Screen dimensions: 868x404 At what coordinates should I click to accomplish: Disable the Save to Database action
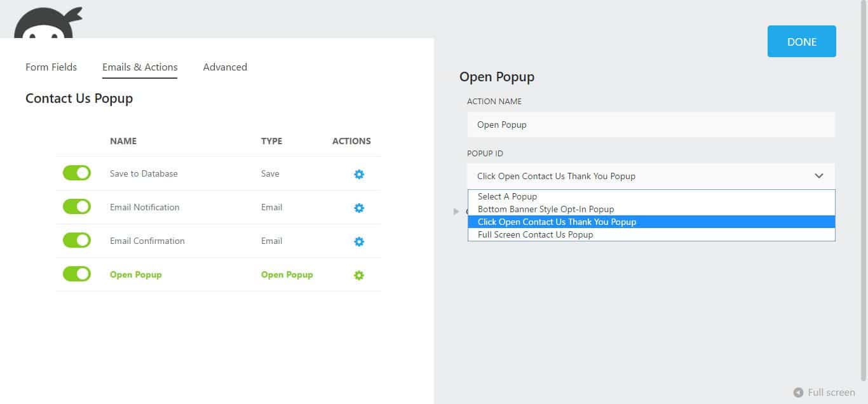click(x=76, y=173)
